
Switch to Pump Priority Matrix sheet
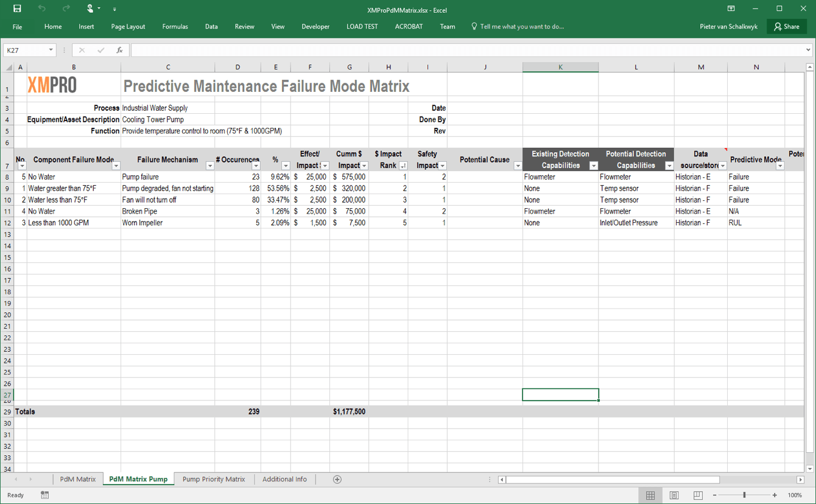213,480
